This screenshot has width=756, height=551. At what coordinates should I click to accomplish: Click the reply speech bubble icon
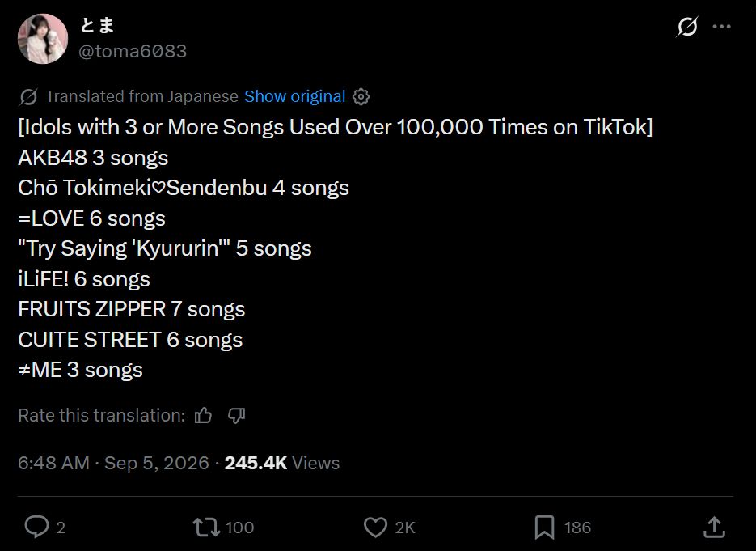tap(36, 527)
